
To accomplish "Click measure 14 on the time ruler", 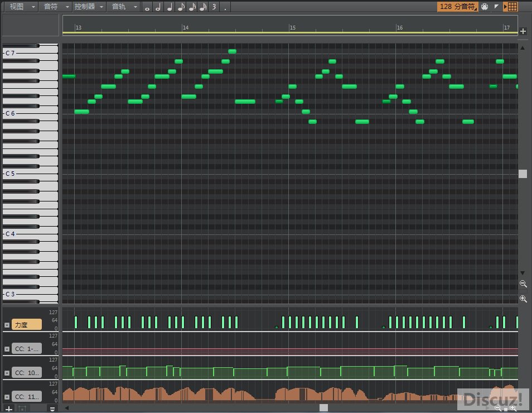I will (x=186, y=27).
